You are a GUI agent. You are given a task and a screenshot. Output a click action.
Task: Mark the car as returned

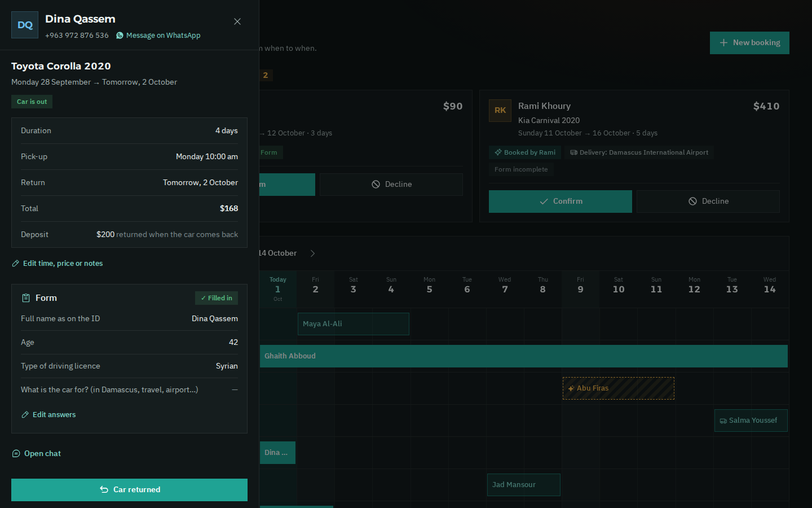[x=129, y=490]
